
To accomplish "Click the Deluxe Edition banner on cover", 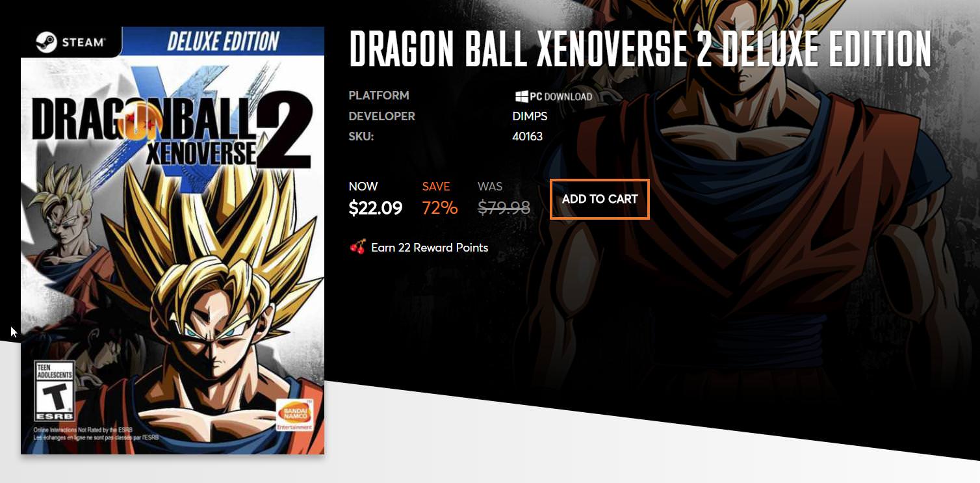I will point(223,41).
